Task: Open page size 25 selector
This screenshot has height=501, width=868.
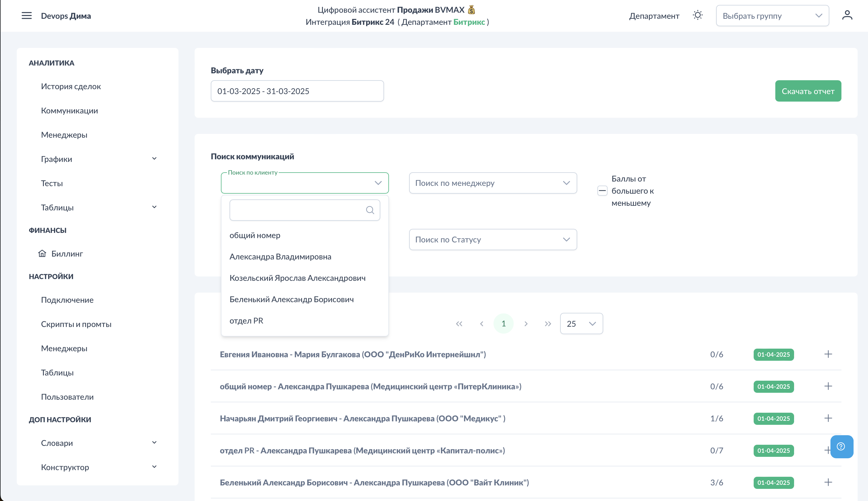Action: 581,324
